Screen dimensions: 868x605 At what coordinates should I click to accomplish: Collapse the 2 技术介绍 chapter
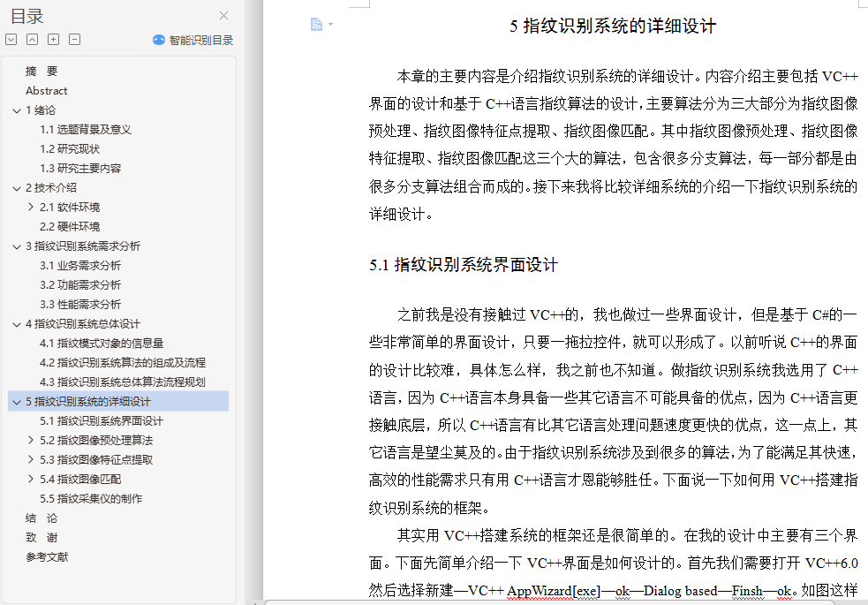pos(17,188)
